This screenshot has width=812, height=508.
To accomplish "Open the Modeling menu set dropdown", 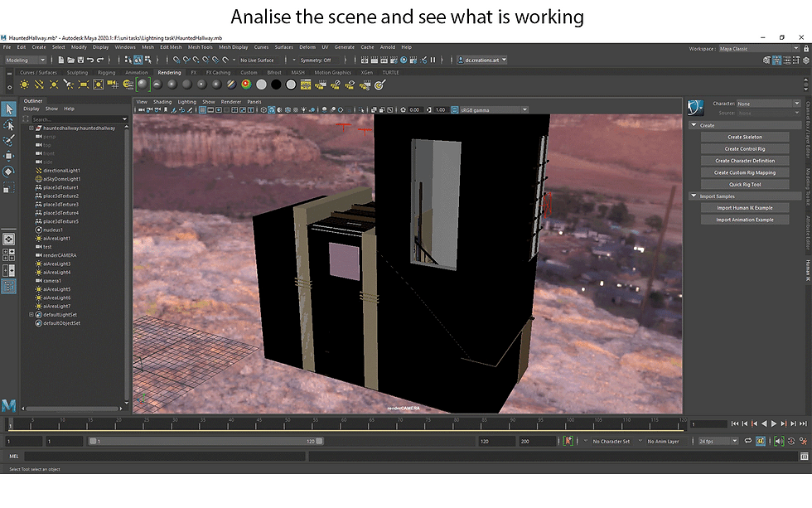I will 26,60.
